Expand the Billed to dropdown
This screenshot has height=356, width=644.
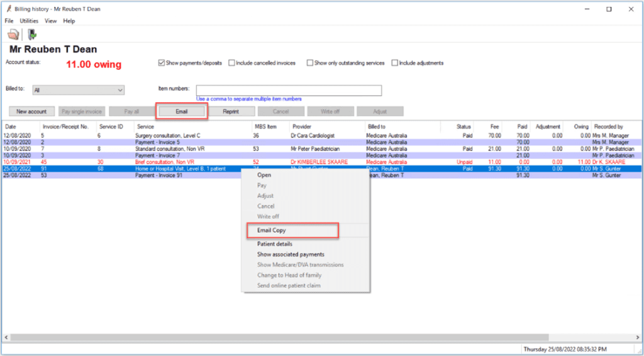pyautogui.click(x=120, y=90)
